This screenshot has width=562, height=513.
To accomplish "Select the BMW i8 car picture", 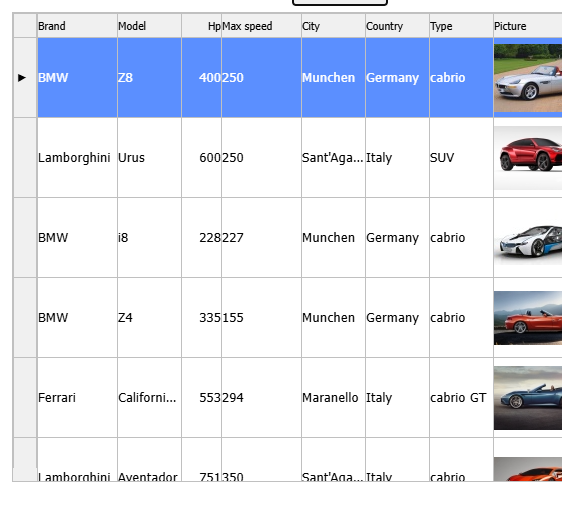I will coord(528,238).
